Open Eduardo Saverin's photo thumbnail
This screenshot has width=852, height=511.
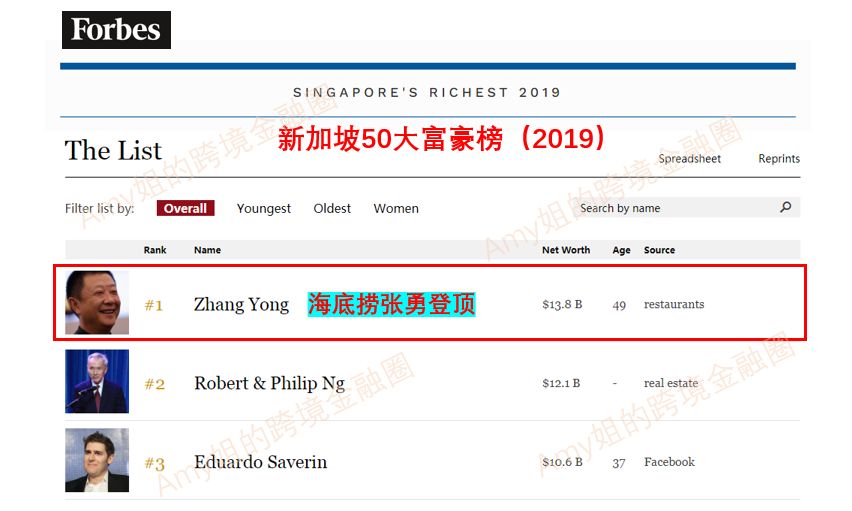click(97, 460)
